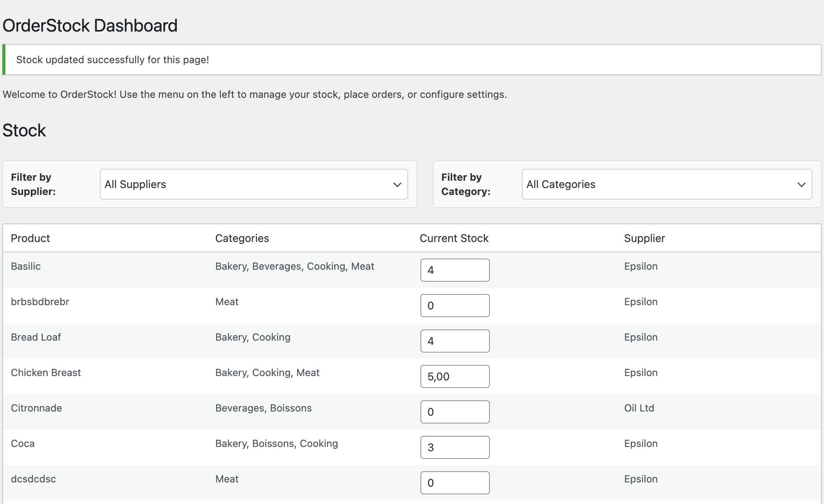Click Coca stock input showing 3
Image resolution: width=824 pixels, height=504 pixels.
click(455, 447)
